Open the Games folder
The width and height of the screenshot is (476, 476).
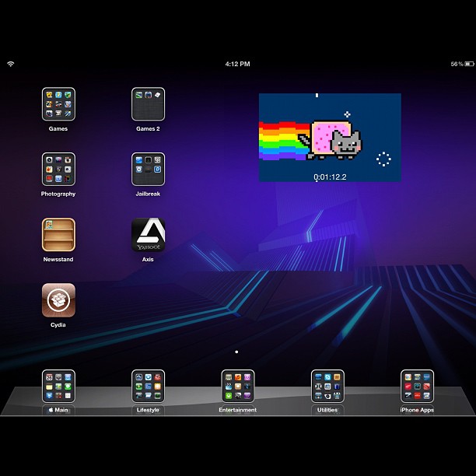(x=58, y=104)
